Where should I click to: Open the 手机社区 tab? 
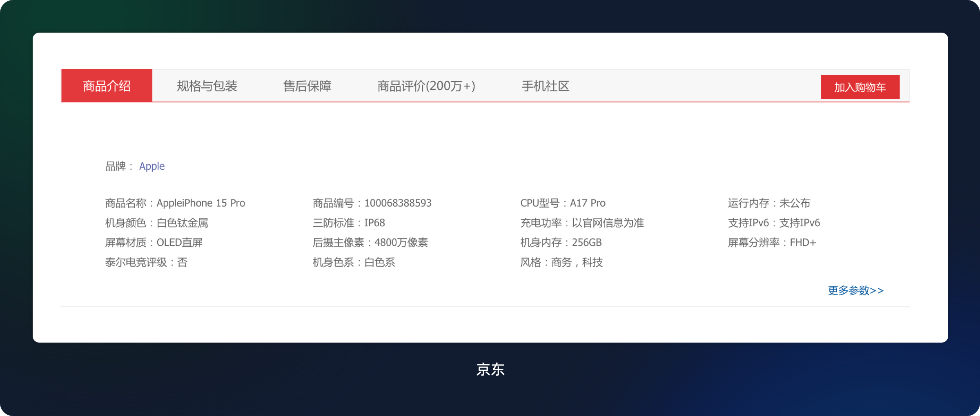click(x=546, y=86)
